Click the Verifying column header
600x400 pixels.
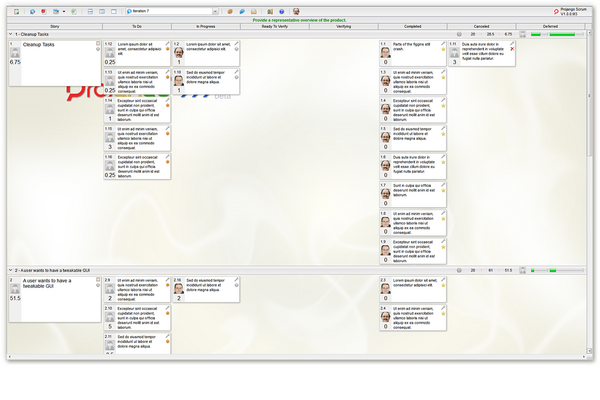(x=344, y=26)
